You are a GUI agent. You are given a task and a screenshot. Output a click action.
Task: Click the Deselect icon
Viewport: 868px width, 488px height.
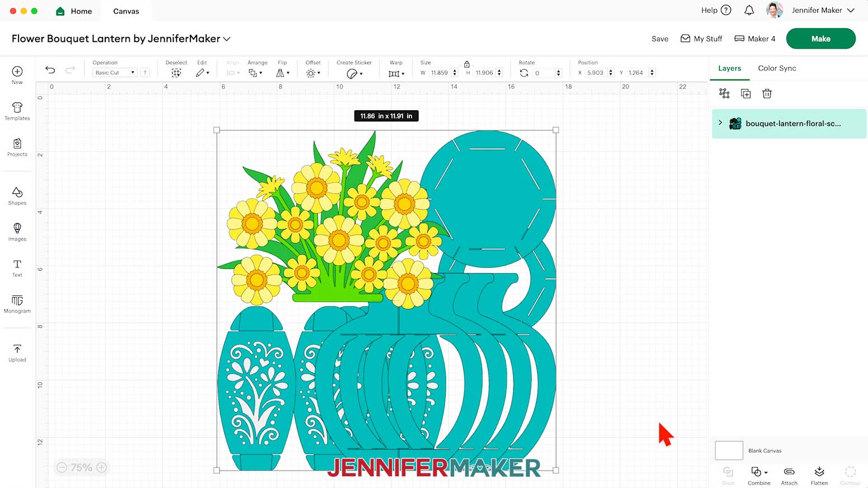tap(176, 73)
